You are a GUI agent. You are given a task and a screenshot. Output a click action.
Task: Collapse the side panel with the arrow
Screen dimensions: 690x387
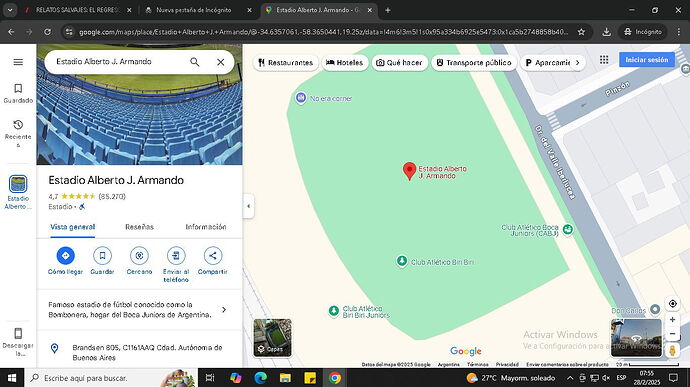point(249,206)
